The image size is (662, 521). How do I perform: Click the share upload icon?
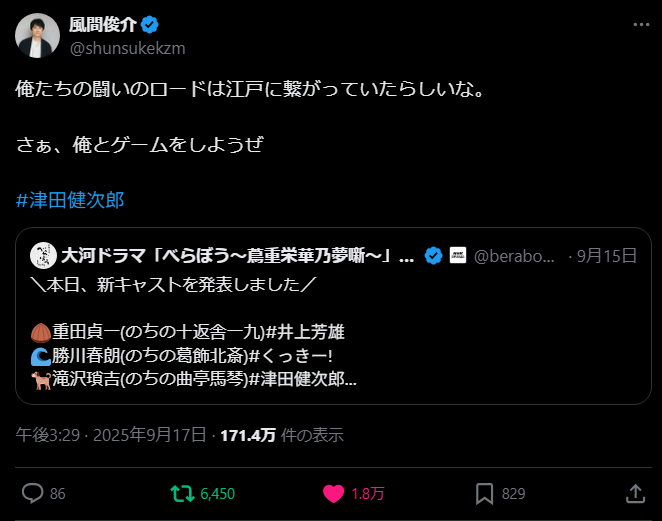coord(635,493)
